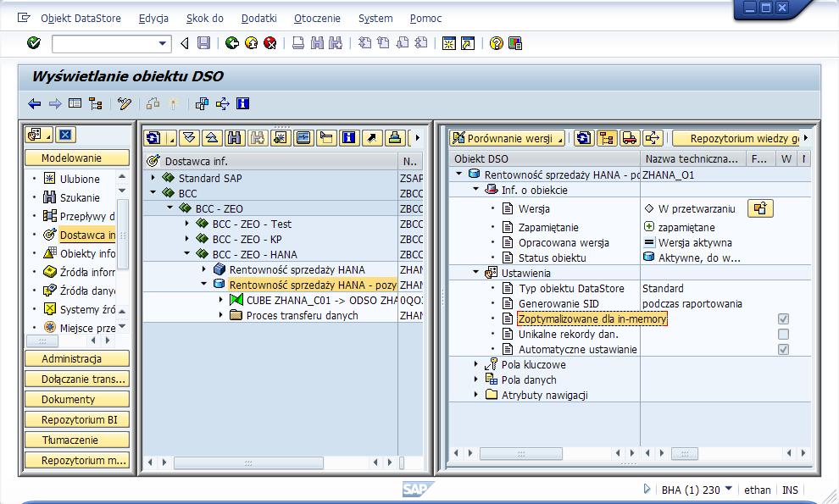This screenshot has height=504, width=839.
Task: Open the Skok do menu
Action: pyautogui.click(x=205, y=18)
